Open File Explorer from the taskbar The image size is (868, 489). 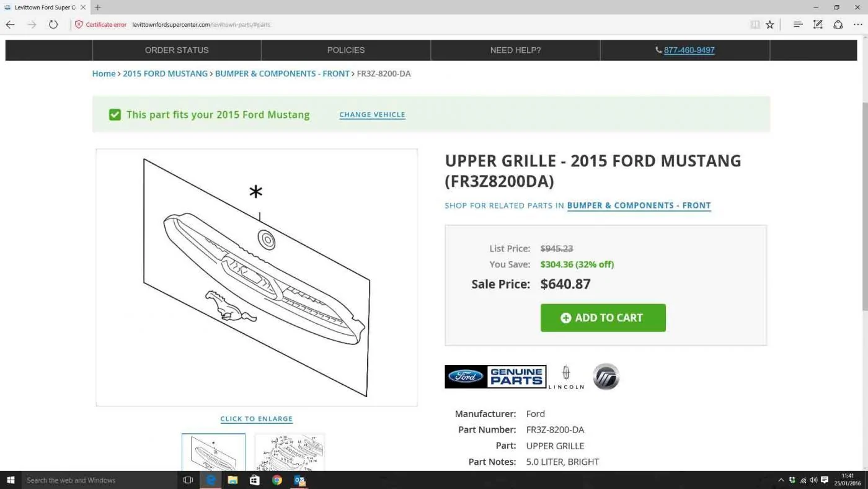pyautogui.click(x=232, y=480)
